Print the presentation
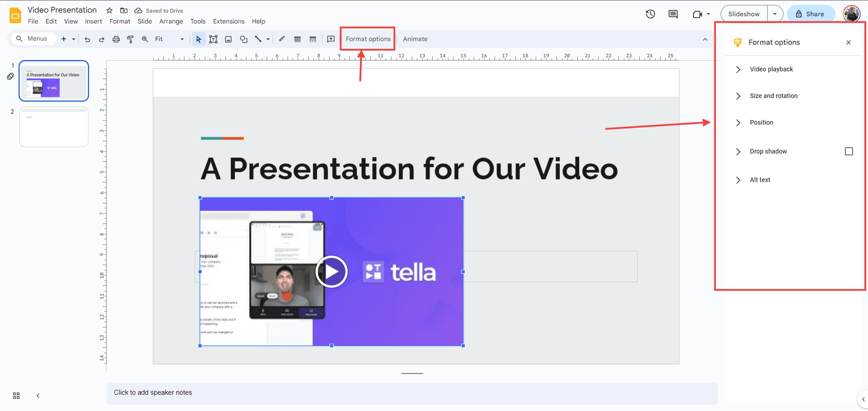Screen dimensions: 868x411 [116, 39]
